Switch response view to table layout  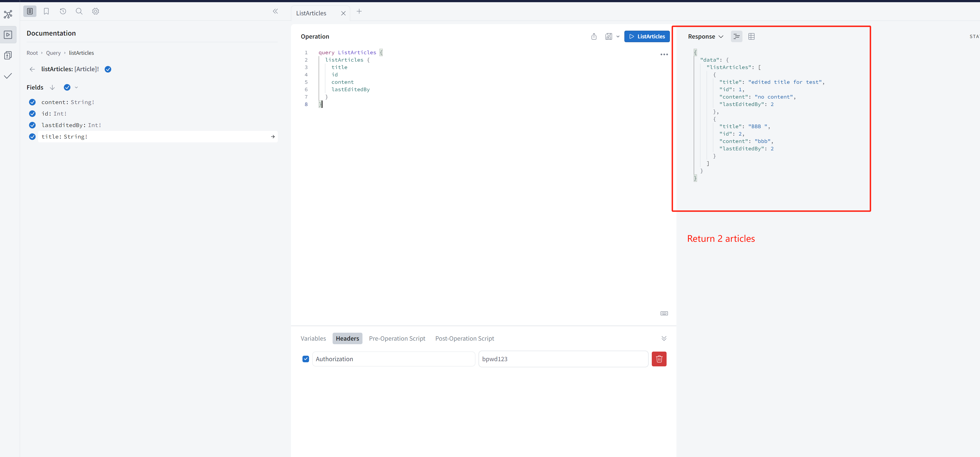coord(752,36)
